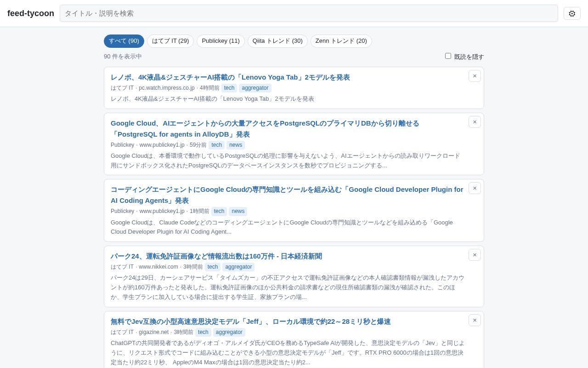Click news tag on PostgreSQL article
Screen dimensions: 588x368
coord(236,145)
